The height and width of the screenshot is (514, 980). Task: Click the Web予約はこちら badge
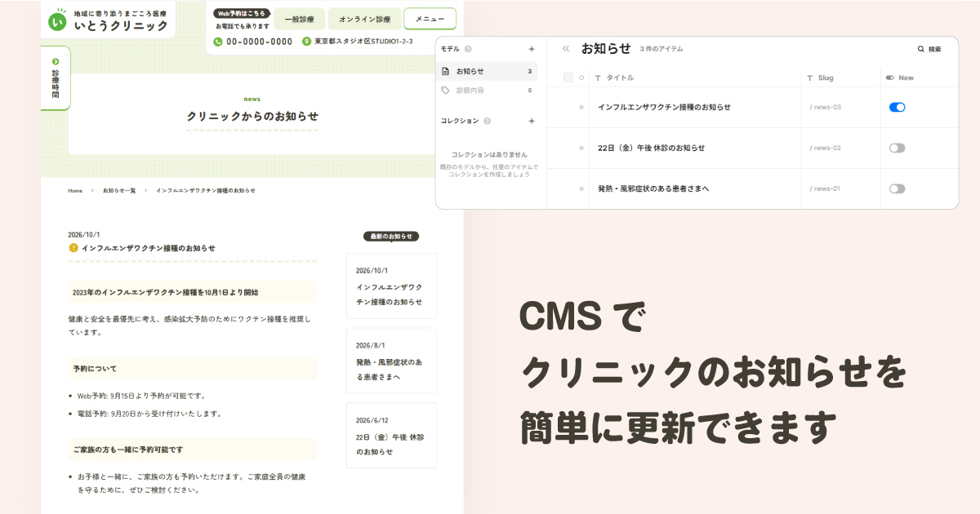point(242,12)
